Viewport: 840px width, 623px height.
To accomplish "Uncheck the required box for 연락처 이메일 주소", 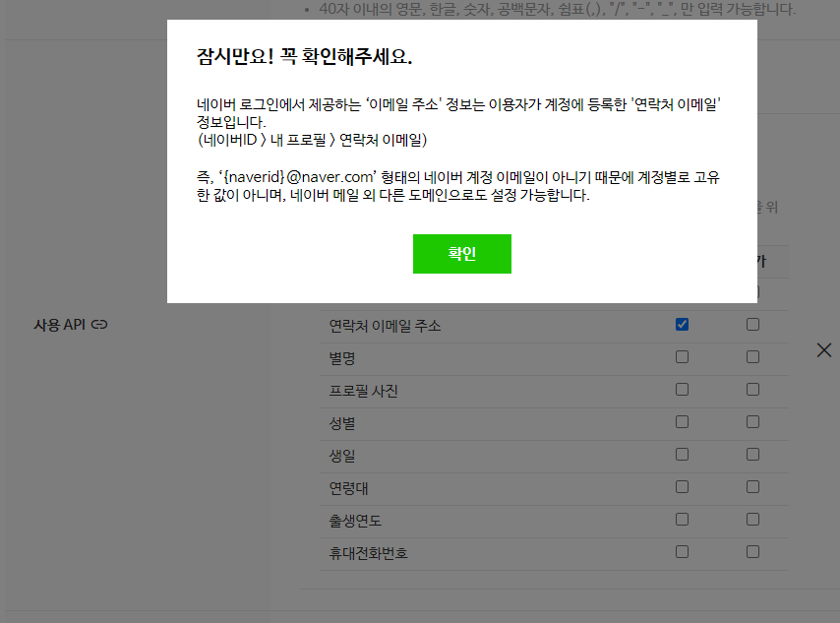I will coord(682,325).
